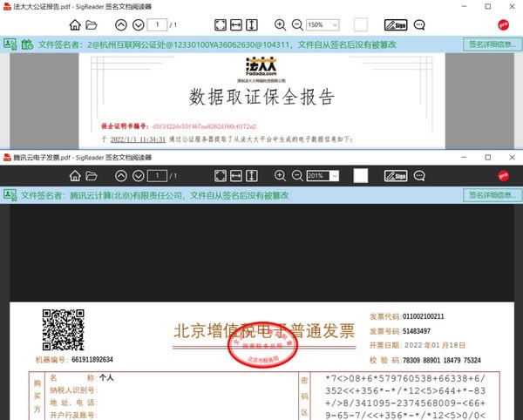Maximize the 法大大公证报告 window

pos(488,6)
